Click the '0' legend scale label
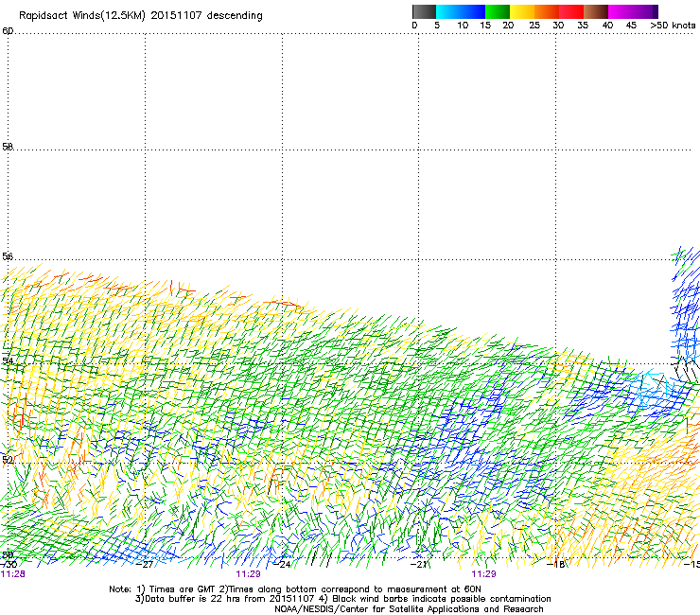The image size is (700, 615). point(414,26)
